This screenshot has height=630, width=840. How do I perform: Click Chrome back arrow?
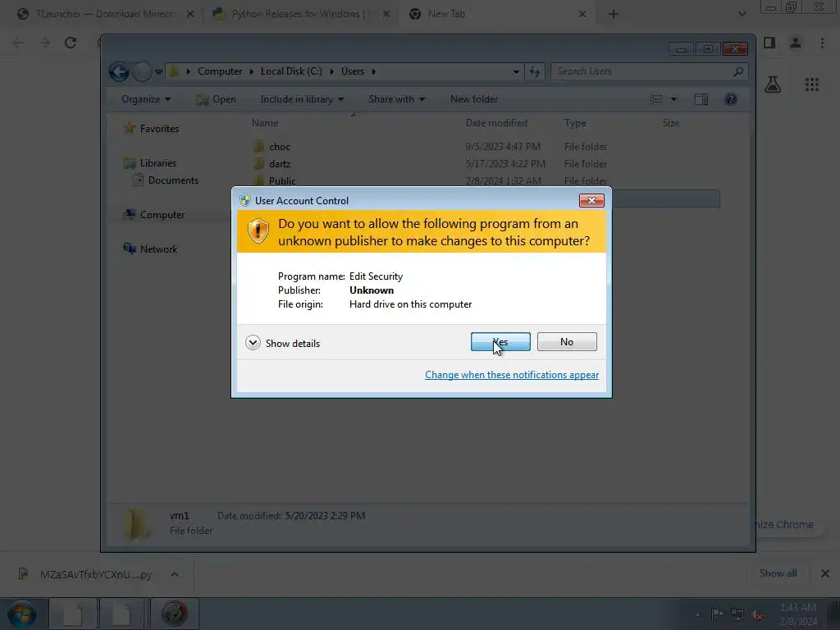click(x=18, y=43)
